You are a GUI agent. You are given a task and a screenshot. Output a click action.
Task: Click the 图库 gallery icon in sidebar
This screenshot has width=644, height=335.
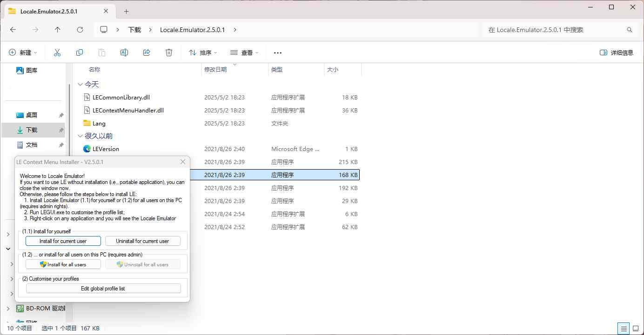[x=20, y=70]
